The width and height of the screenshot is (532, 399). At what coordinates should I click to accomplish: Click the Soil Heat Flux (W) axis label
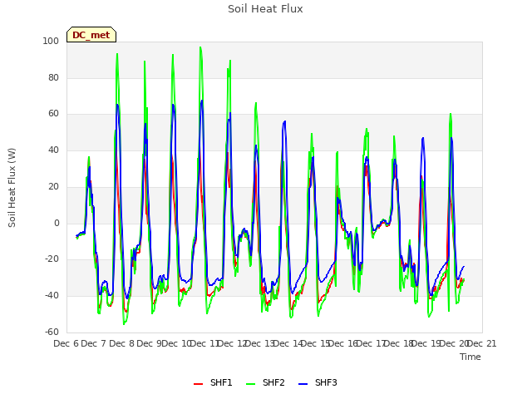12,187
